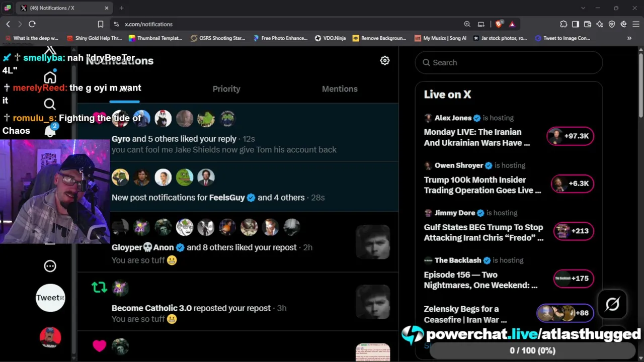Open 'you cant fool me Jake Shields' reply
Screen dimensions: 644x362
coord(224,150)
